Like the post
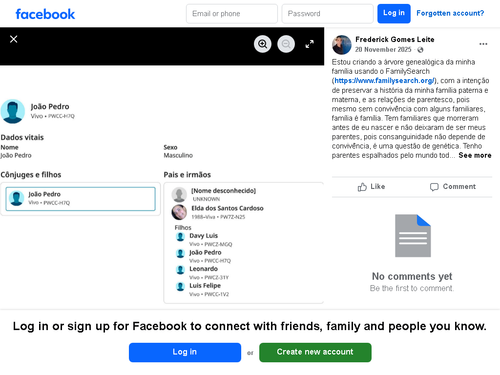Viewport: 500px width, 375px height. tap(372, 187)
